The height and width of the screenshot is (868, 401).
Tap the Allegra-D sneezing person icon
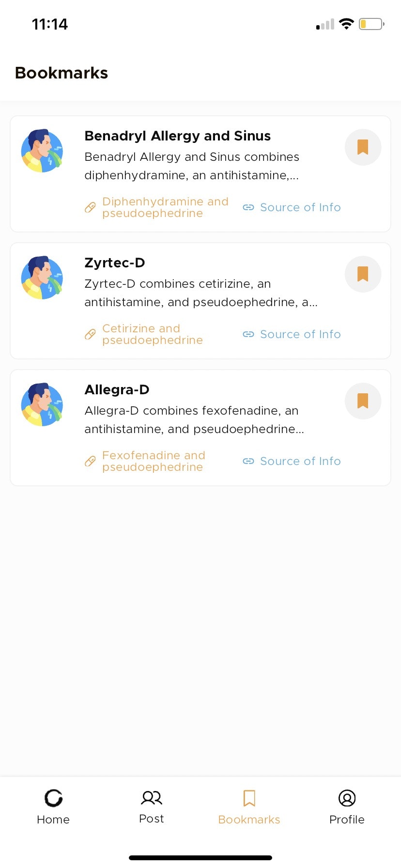(x=42, y=404)
